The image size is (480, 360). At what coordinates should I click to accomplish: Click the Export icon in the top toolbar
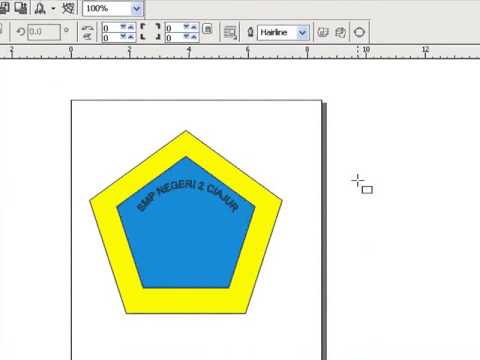click(x=21, y=7)
